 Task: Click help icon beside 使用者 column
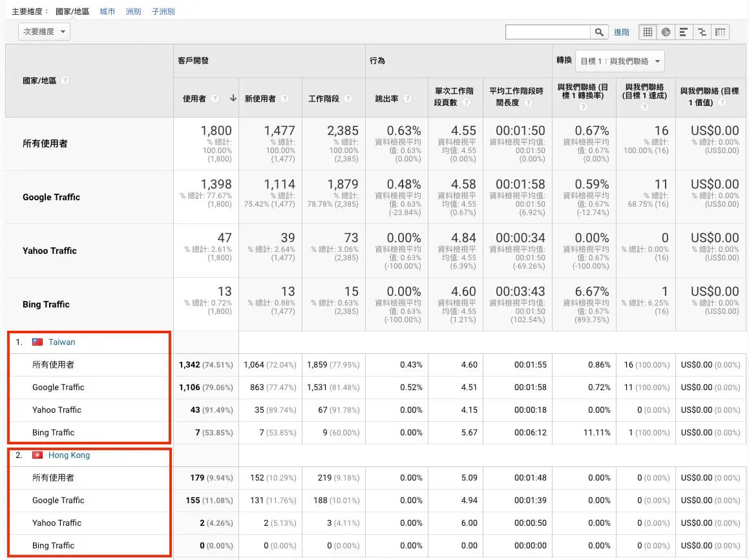coord(215,98)
